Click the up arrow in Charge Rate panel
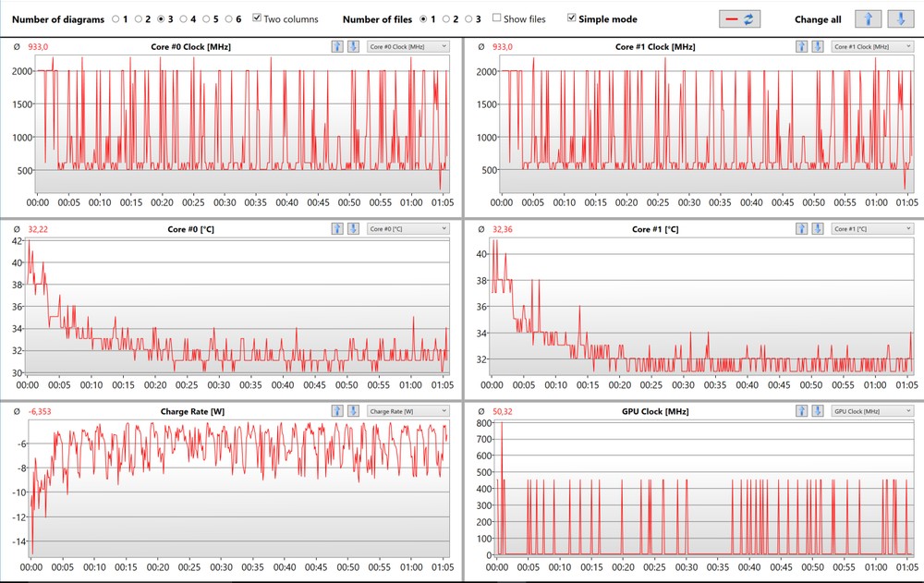Viewport: 924px width, 583px height. click(x=337, y=411)
